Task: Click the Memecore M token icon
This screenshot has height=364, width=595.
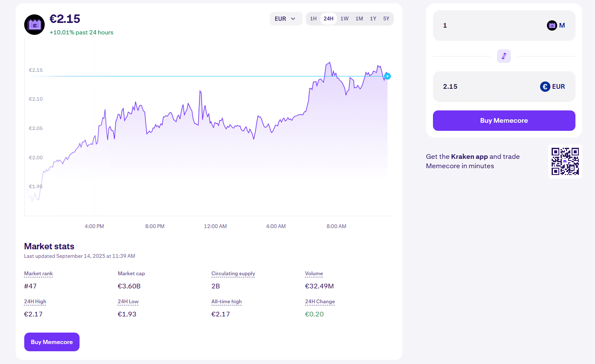Action: [552, 25]
